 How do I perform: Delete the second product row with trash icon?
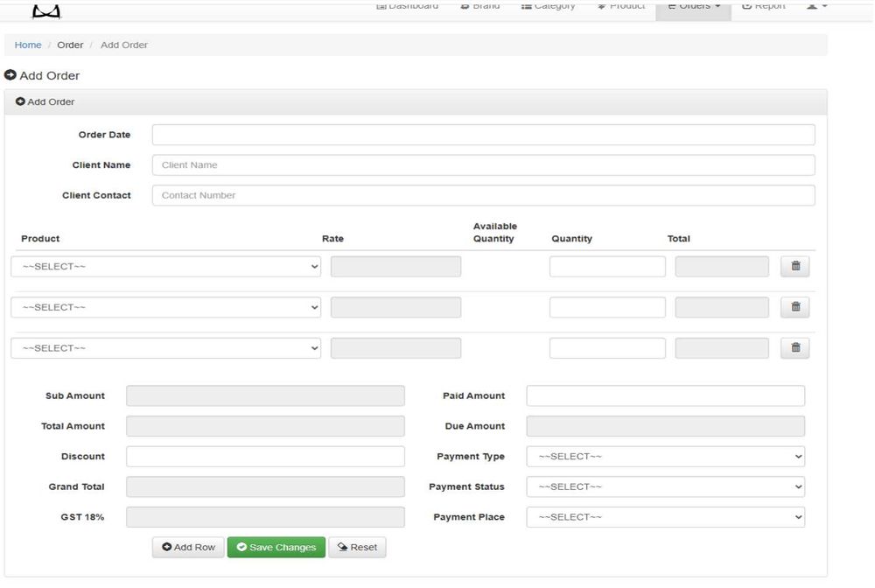(x=795, y=307)
